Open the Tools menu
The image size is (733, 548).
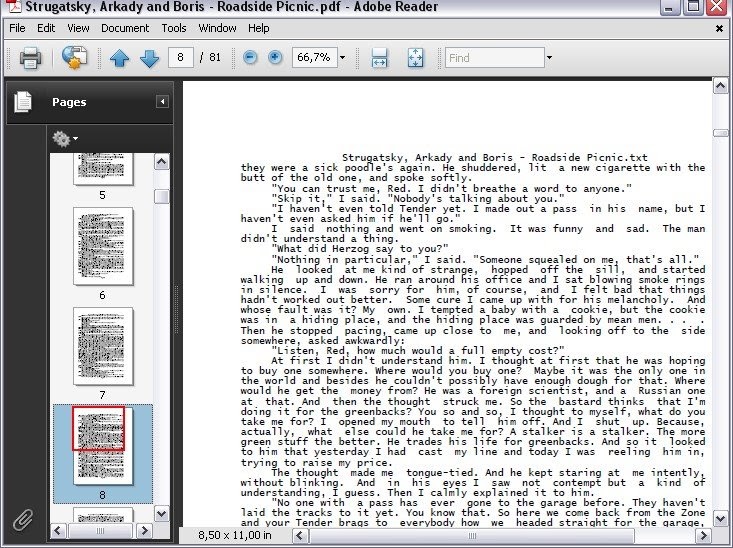[174, 28]
